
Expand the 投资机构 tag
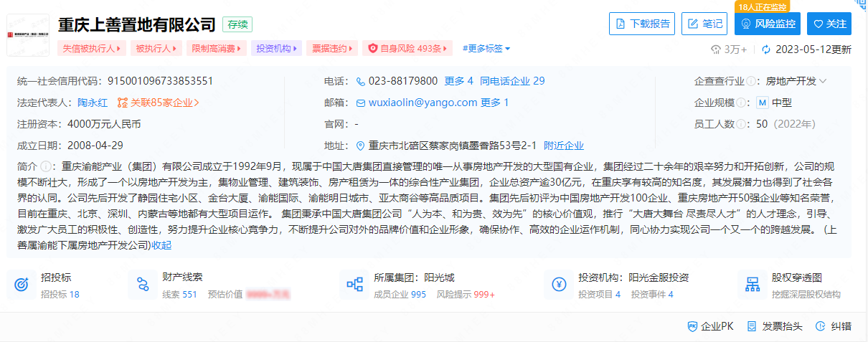[275, 49]
